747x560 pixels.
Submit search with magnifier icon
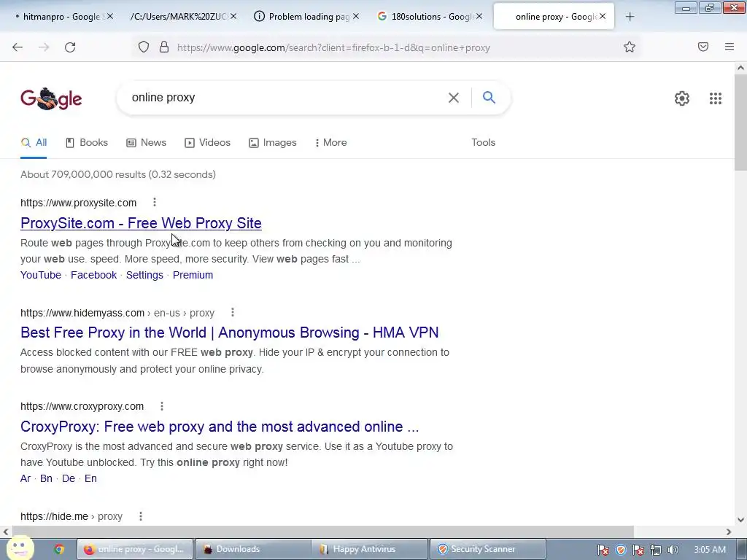click(x=489, y=97)
